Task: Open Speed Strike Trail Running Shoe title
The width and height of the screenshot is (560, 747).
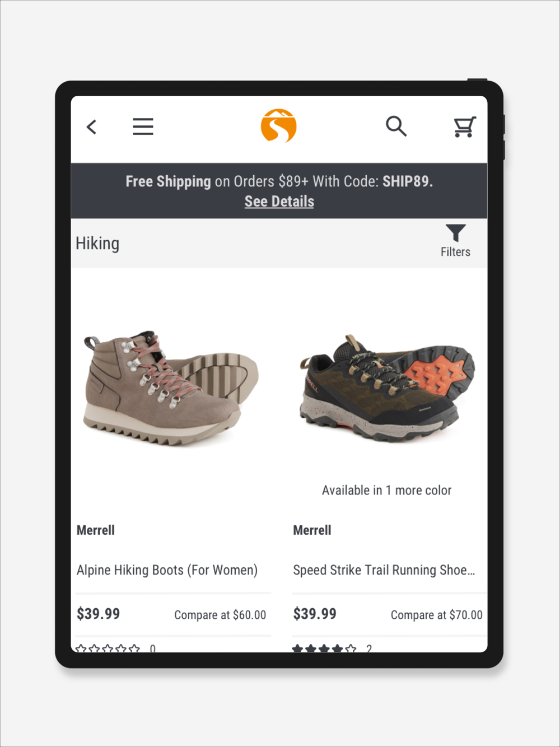Action: click(384, 570)
